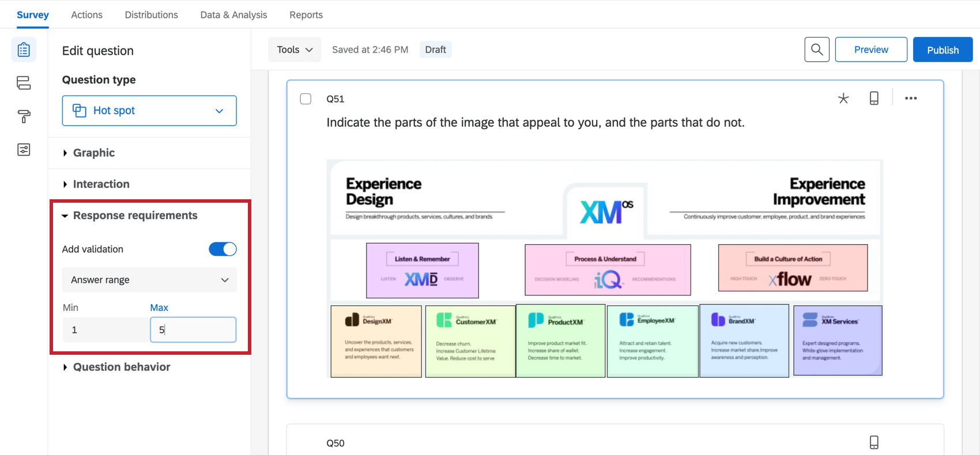Screen dimensions: 980x455
Task: Open the Answer range dropdown
Action: point(149,280)
